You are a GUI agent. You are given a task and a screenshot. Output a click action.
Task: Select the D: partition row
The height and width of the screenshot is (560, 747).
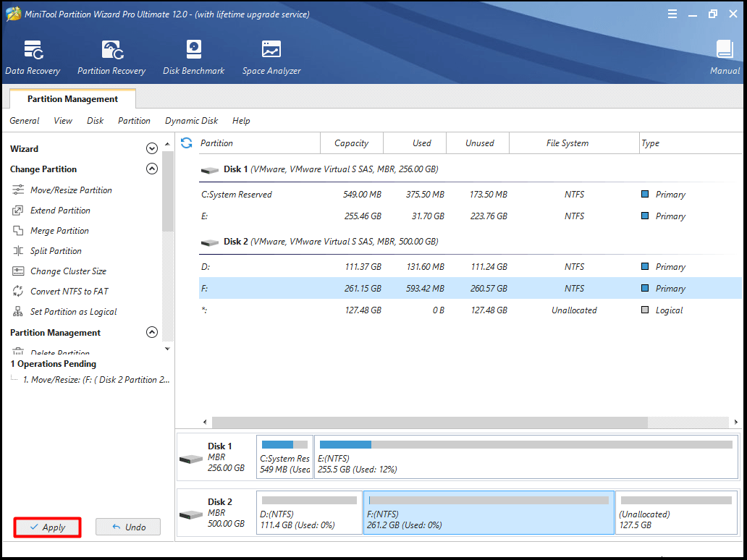pos(470,267)
